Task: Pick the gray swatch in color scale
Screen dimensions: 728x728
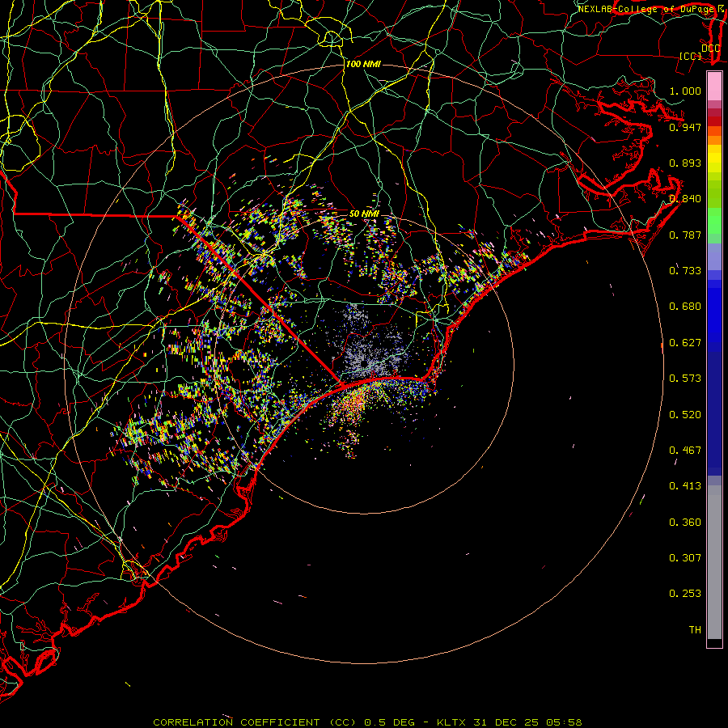Action: (714, 562)
